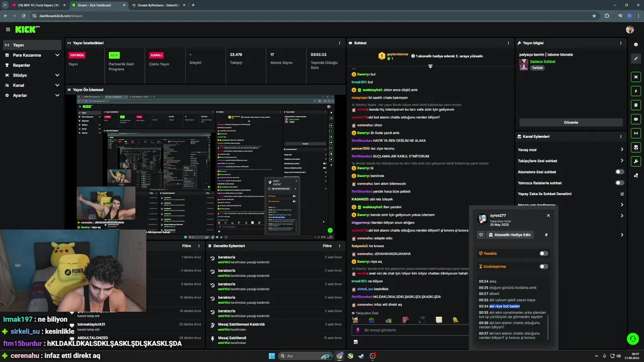Click the info icon in the right sidebar
This screenshot has height=362, width=644.
(x=636, y=45)
